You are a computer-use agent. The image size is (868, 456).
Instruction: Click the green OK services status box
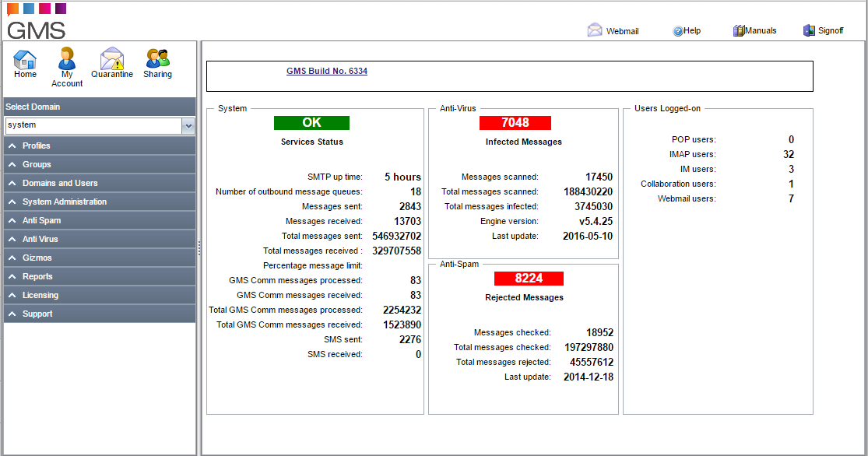(311, 123)
